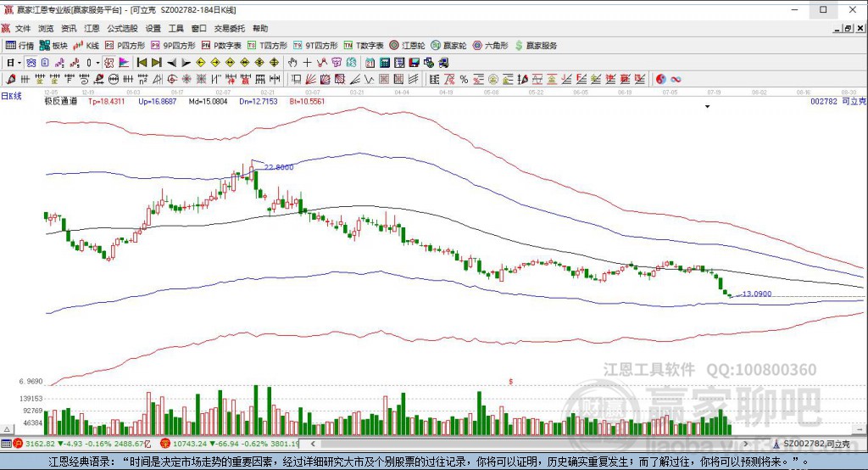Image resolution: width=868 pixels, height=470 pixels.
Task: Click the black right arrow icon
Action: 186,63
